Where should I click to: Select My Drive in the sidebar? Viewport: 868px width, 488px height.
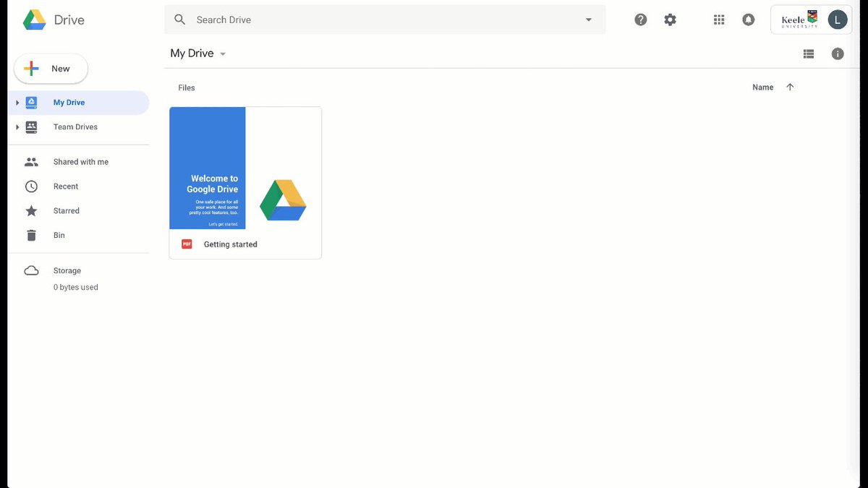[78, 103]
